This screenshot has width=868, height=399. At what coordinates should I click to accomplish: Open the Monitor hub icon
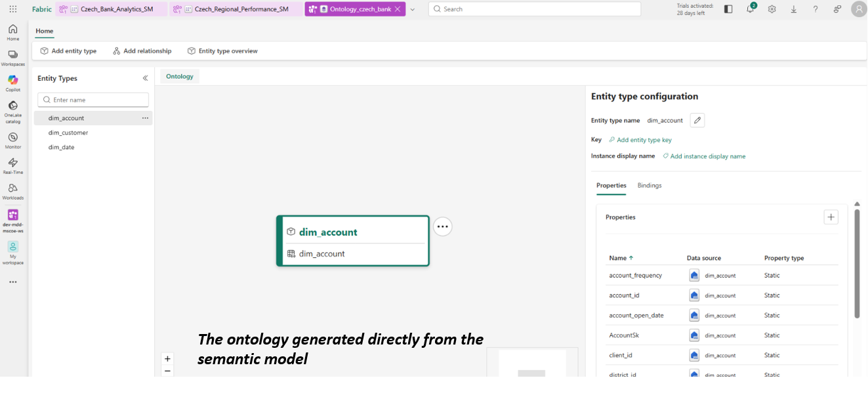pyautogui.click(x=12, y=138)
